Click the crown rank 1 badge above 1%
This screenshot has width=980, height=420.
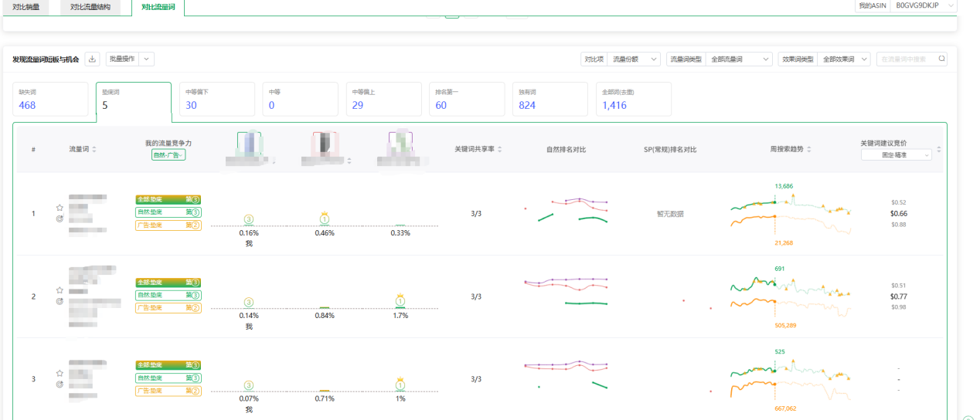tap(400, 383)
